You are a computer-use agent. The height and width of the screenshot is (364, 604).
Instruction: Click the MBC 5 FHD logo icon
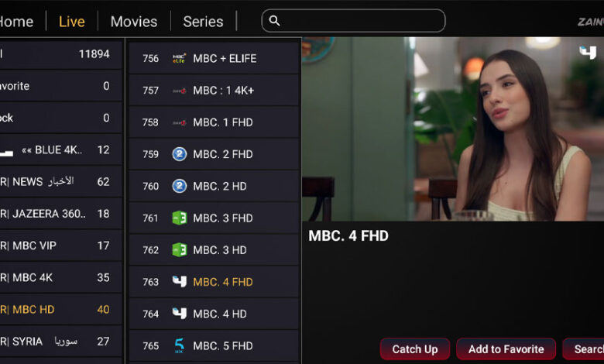tap(179, 345)
